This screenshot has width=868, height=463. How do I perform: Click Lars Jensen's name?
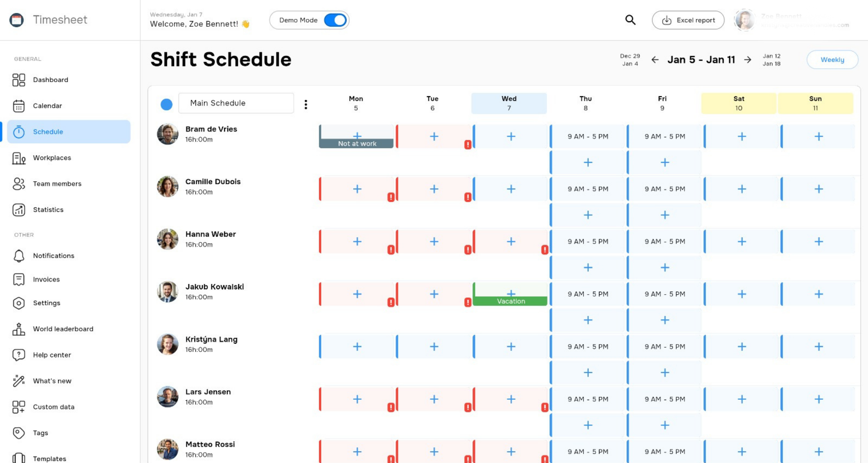pyautogui.click(x=208, y=392)
